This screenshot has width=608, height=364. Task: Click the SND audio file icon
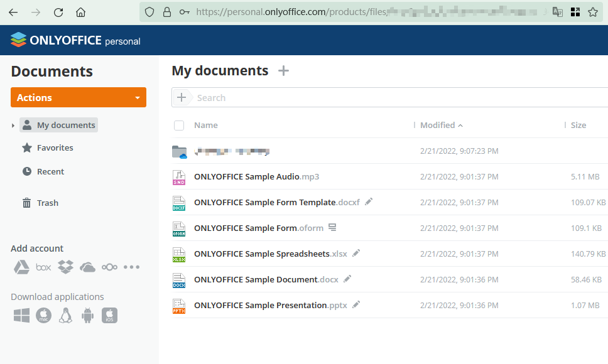[x=179, y=178]
